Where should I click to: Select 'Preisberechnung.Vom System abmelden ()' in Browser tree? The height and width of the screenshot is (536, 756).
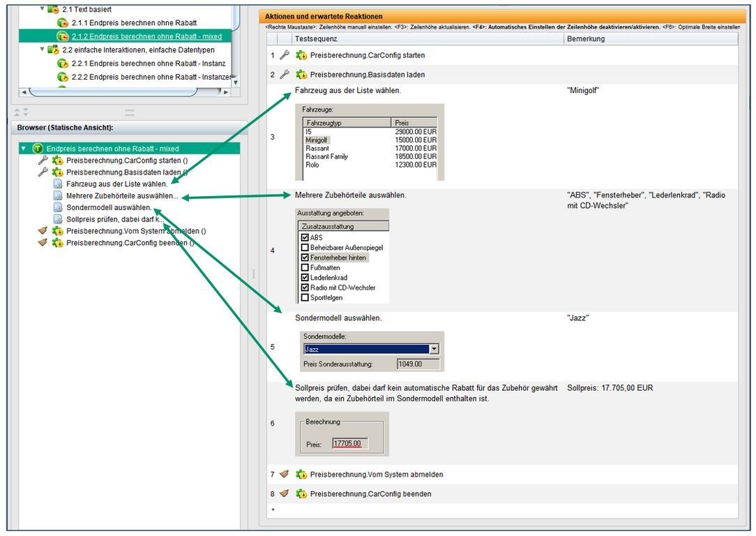point(136,231)
